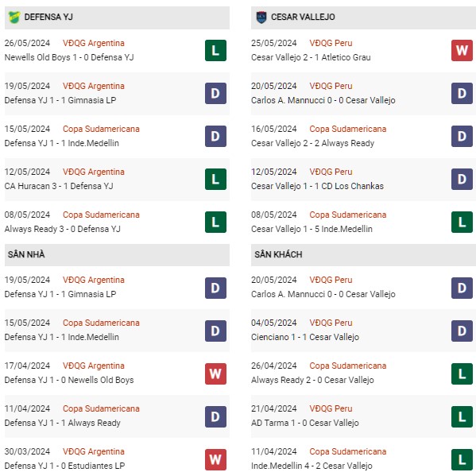Click the L badge for CA Huracan 3-1 match
The height and width of the screenshot is (476, 476).
[x=215, y=179]
